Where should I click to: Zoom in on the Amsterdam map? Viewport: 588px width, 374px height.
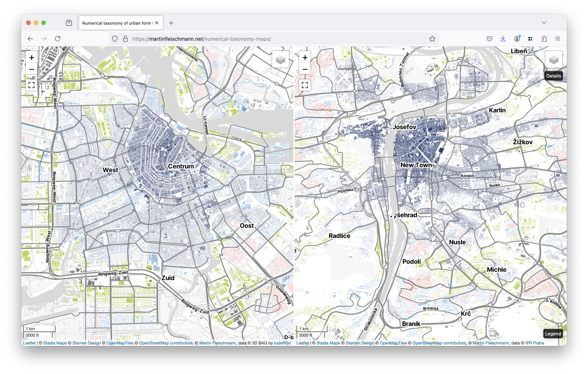tap(31, 58)
